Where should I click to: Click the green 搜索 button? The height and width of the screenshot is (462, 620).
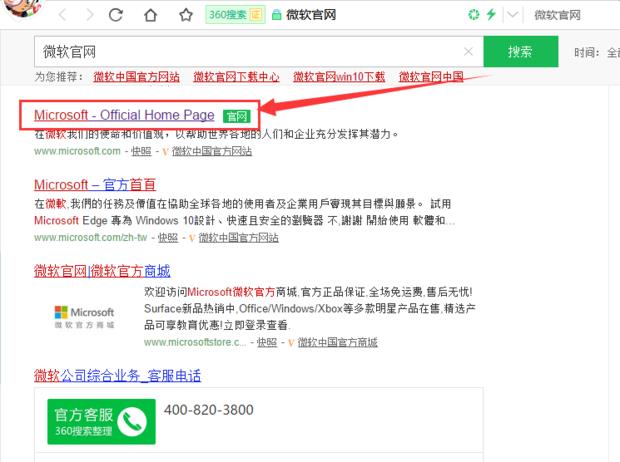[521, 51]
